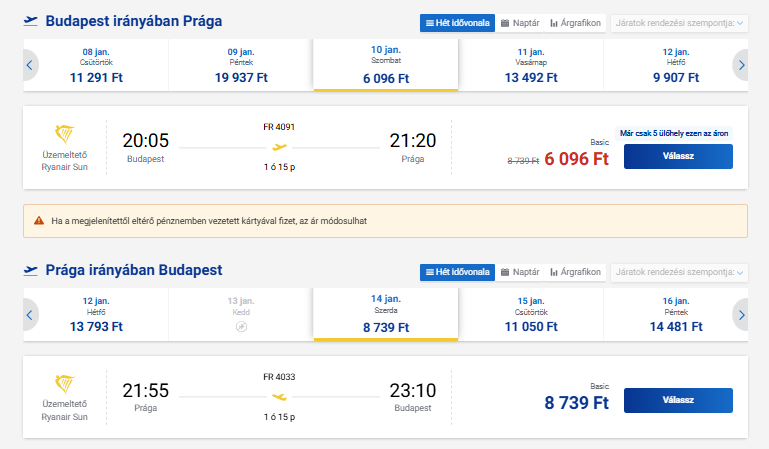Click the yellow plane icon under FR 4033
Image resolution: width=769 pixels, height=449 pixels.
(x=279, y=396)
